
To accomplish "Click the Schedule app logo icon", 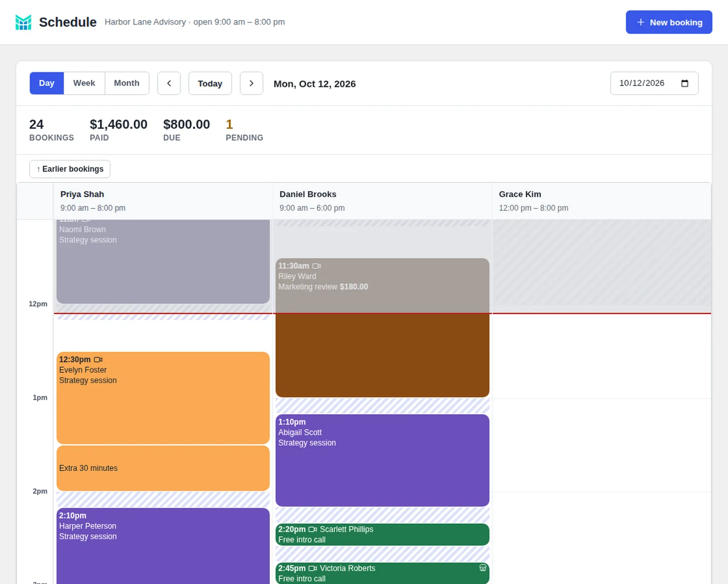I will pyautogui.click(x=23, y=22).
